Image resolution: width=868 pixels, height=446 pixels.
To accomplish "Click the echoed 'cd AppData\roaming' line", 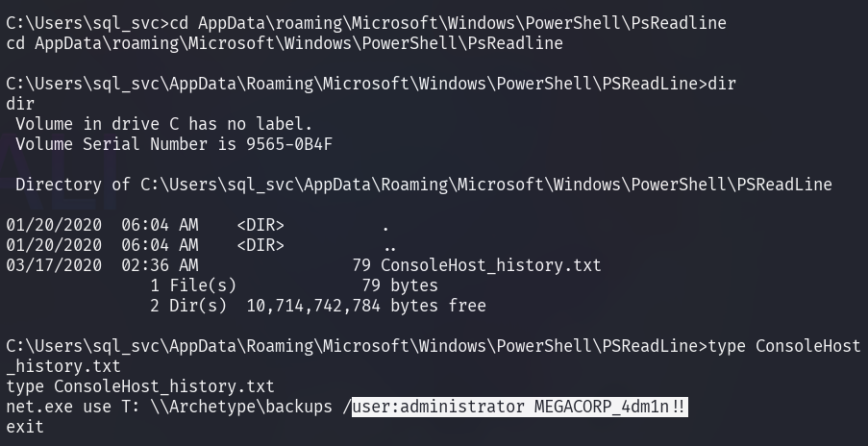I will (x=285, y=43).
